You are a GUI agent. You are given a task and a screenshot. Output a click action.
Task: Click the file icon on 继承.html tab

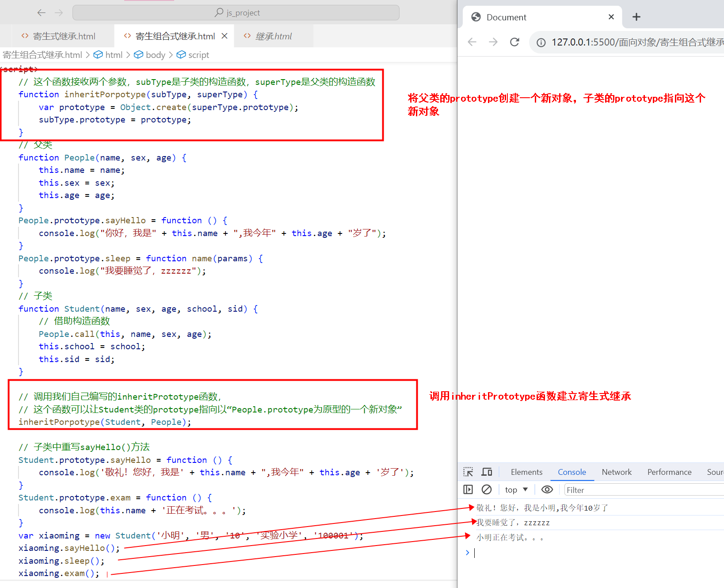pyautogui.click(x=247, y=36)
